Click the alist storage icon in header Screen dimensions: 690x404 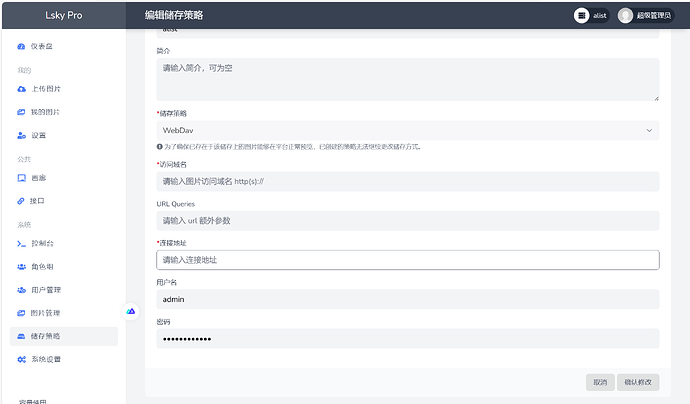[581, 15]
